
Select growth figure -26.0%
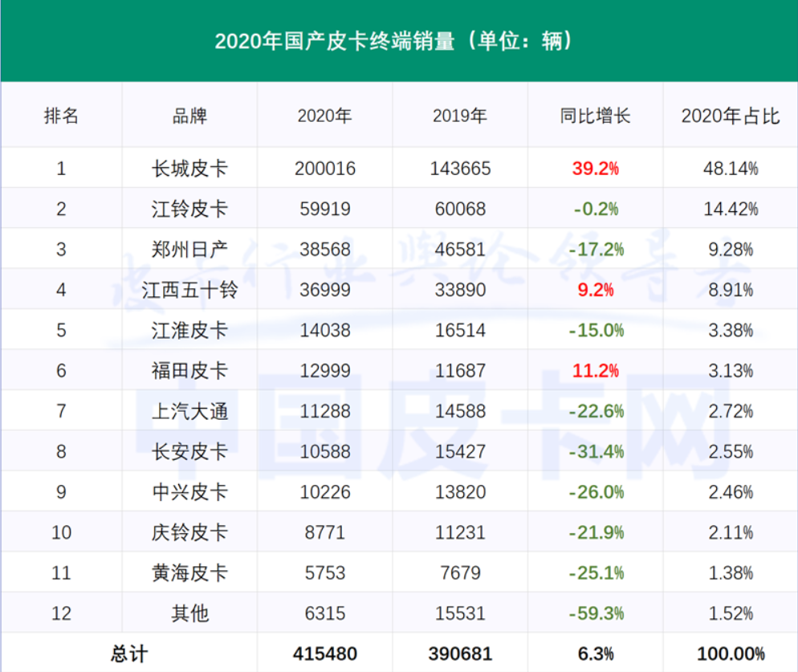point(596,492)
